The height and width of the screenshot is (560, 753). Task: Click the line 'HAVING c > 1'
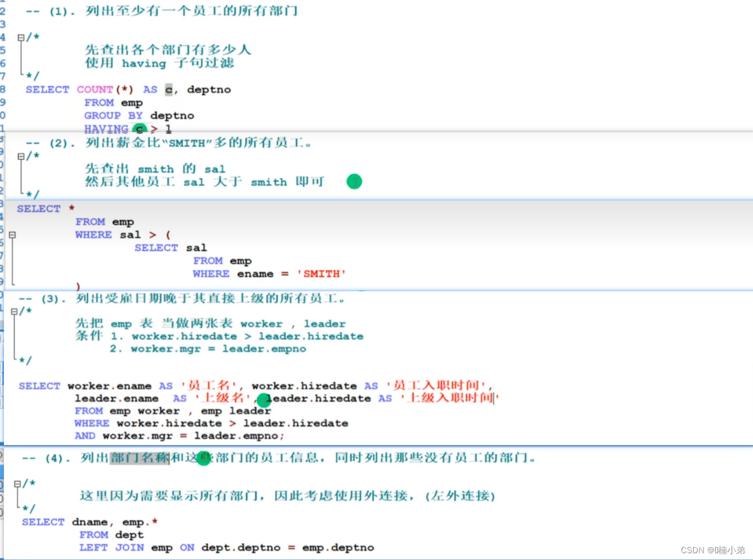[128, 129]
